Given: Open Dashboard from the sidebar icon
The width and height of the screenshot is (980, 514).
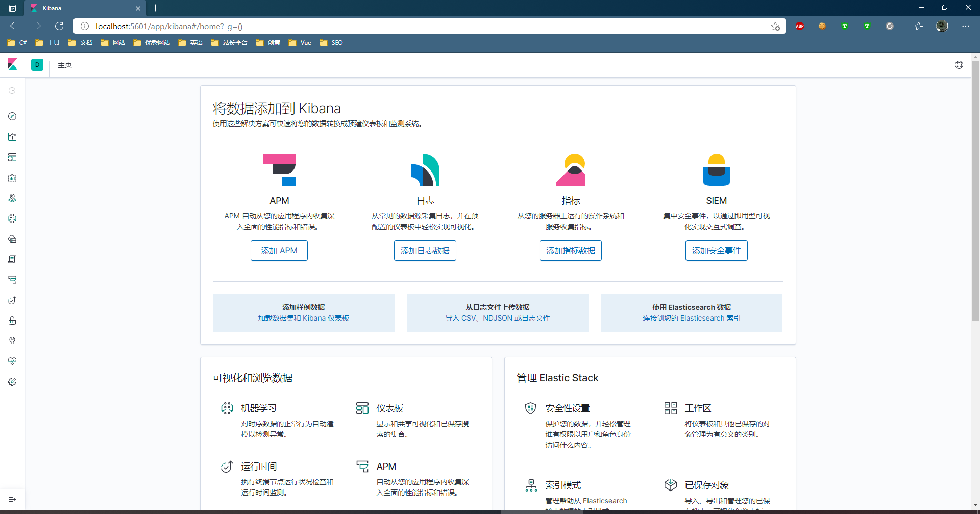Looking at the screenshot, I should point(12,157).
